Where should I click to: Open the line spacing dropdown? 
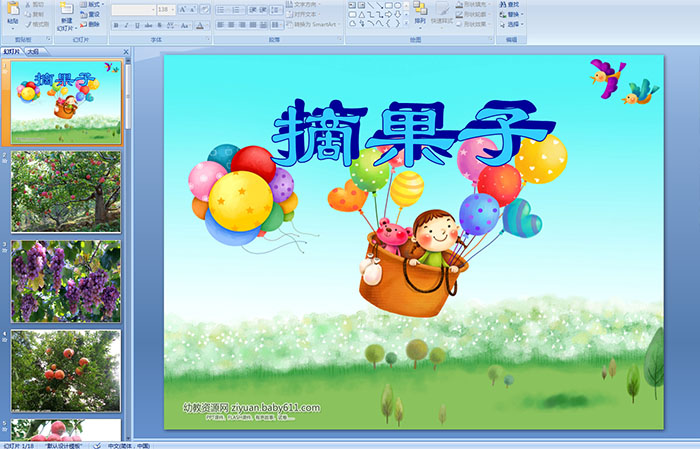tap(277, 9)
